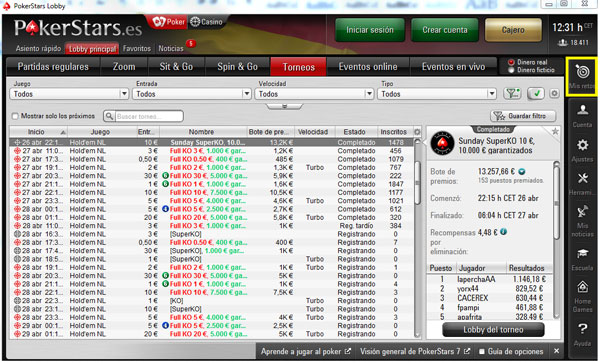Open Ajustes gear icon in sidebar
The image size is (600, 363).
tap(582, 145)
